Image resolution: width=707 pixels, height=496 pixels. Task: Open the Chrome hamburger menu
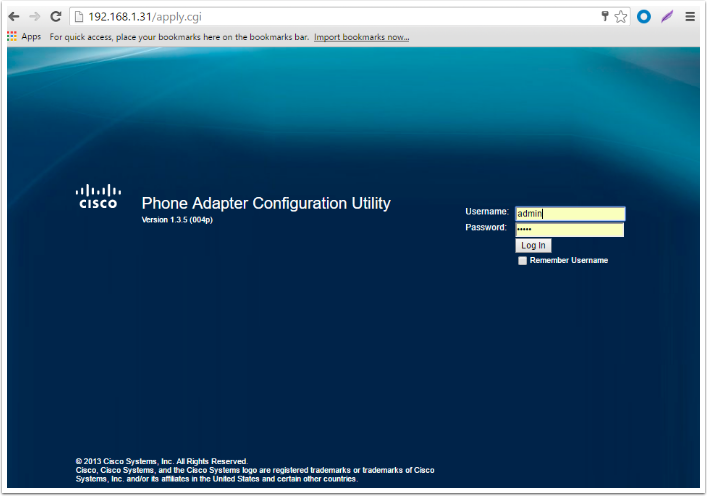coord(690,17)
